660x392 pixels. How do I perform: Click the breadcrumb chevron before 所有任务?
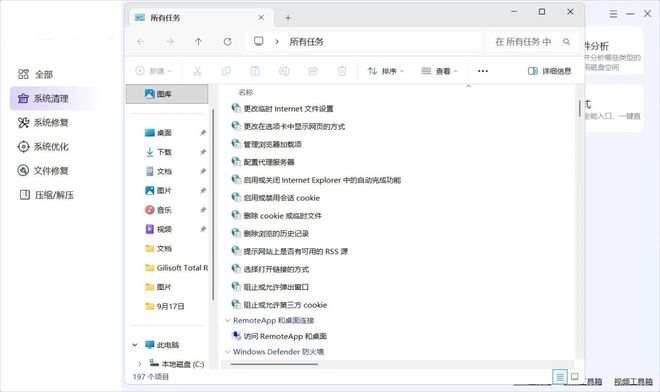pyautogui.click(x=277, y=42)
